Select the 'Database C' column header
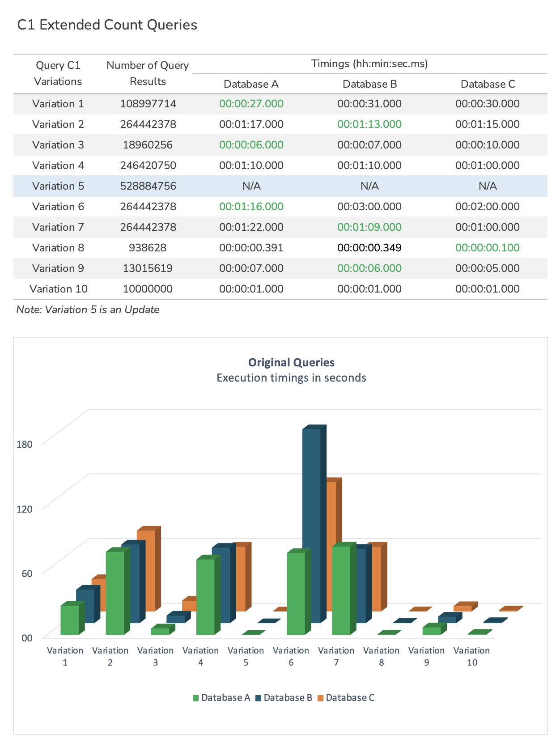560x747 pixels. click(x=488, y=84)
